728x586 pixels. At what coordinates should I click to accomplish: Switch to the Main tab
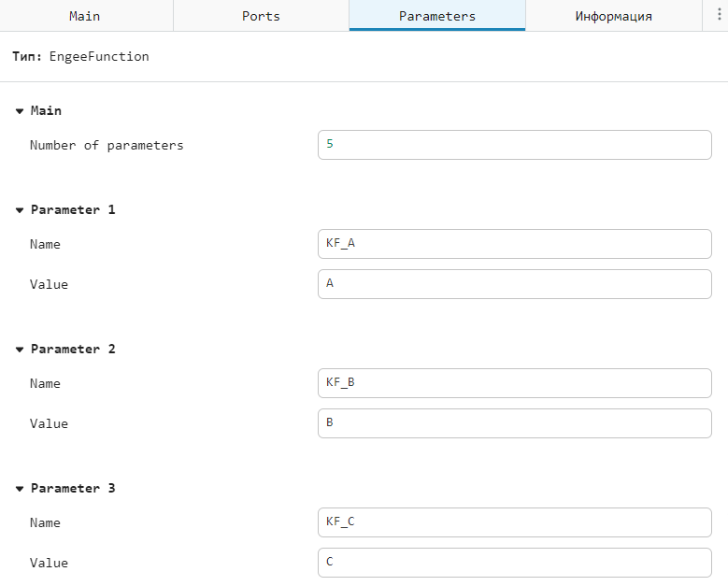(86, 16)
